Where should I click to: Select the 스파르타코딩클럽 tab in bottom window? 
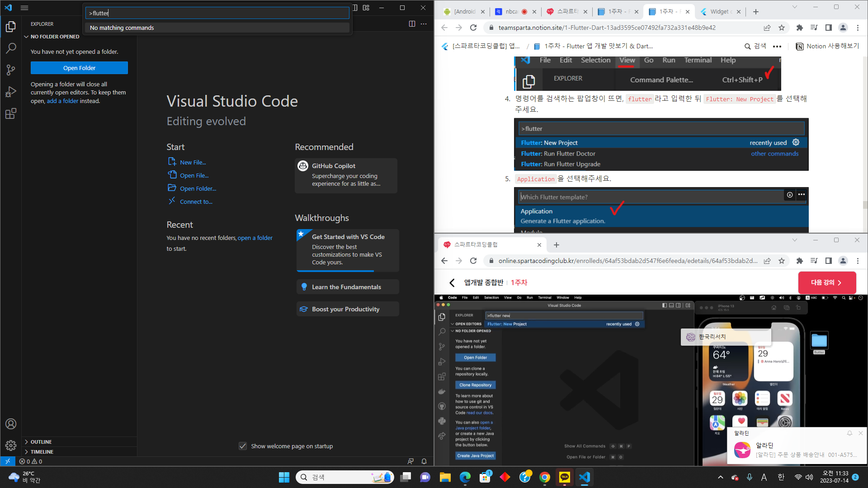pos(491,244)
